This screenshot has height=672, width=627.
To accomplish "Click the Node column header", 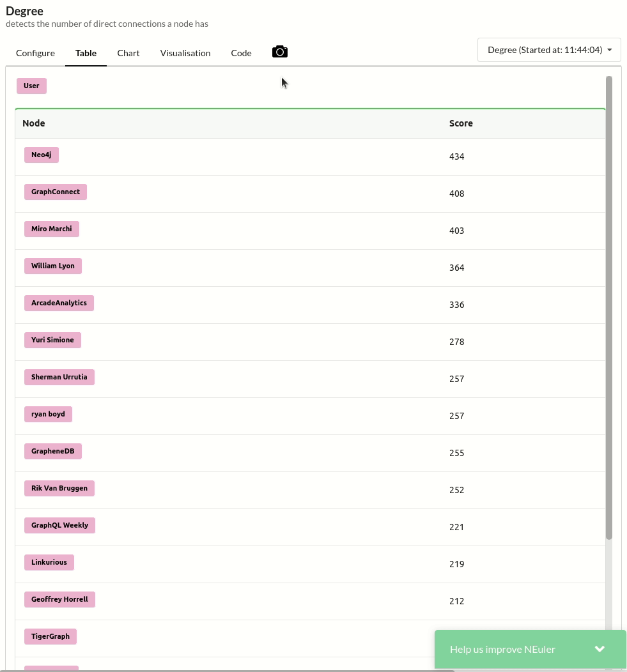I will coord(33,123).
